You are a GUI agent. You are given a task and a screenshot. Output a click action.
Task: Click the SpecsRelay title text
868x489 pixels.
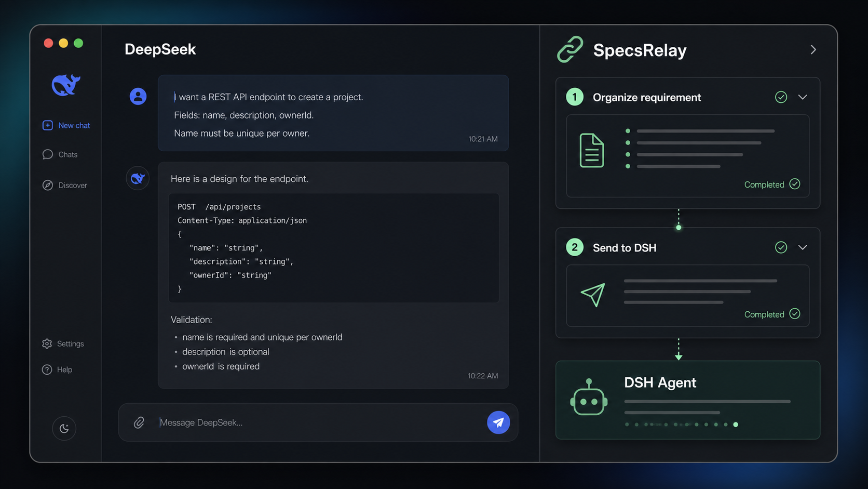pyautogui.click(x=640, y=50)
